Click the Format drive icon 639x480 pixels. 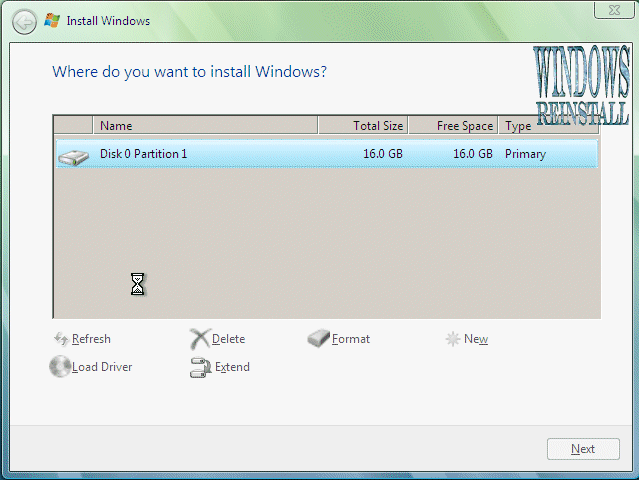318,339
